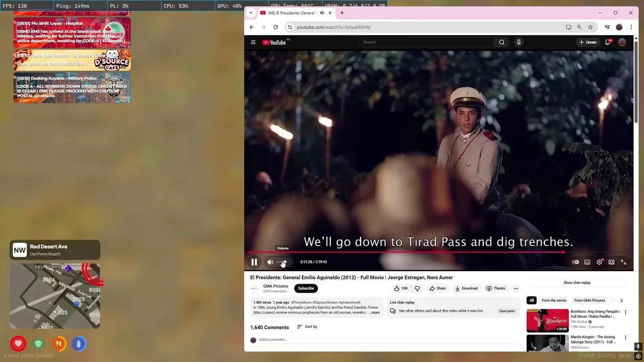Adjust the video volume slider

[x=283, y=262]
